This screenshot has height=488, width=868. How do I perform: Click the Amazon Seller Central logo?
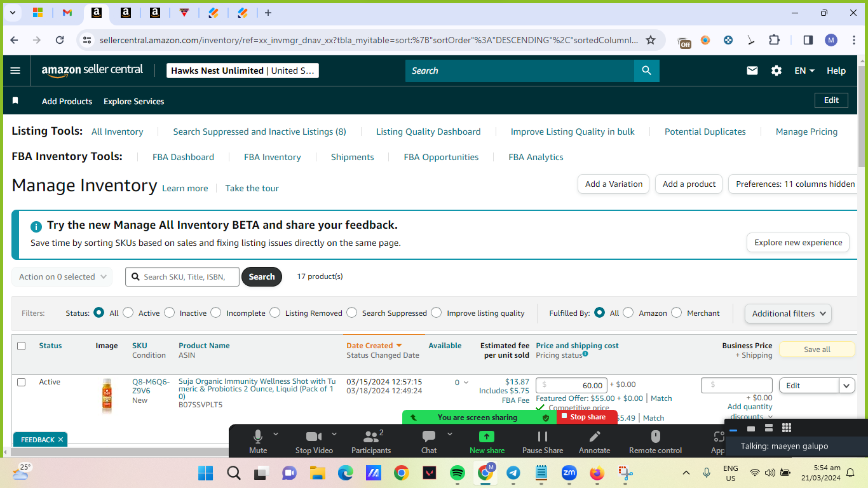(x=93, y=71)
